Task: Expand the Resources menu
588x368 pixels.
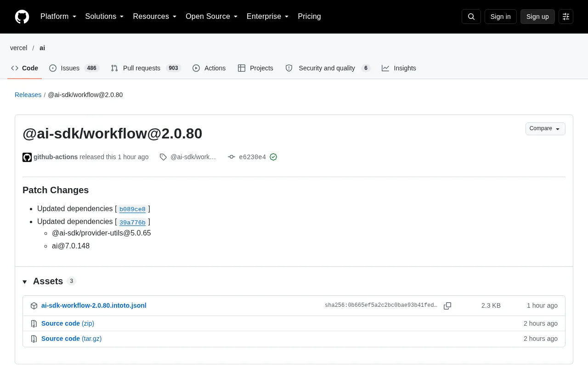Action: point(155,17)
